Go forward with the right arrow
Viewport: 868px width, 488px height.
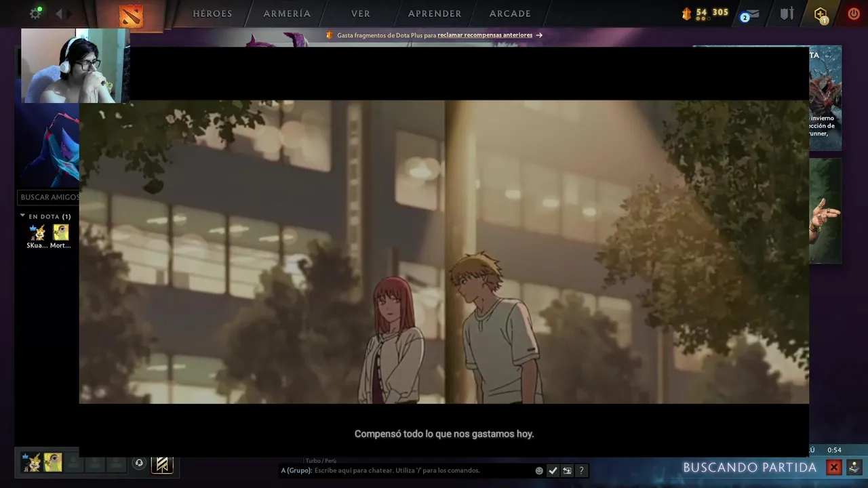point(69,14)
